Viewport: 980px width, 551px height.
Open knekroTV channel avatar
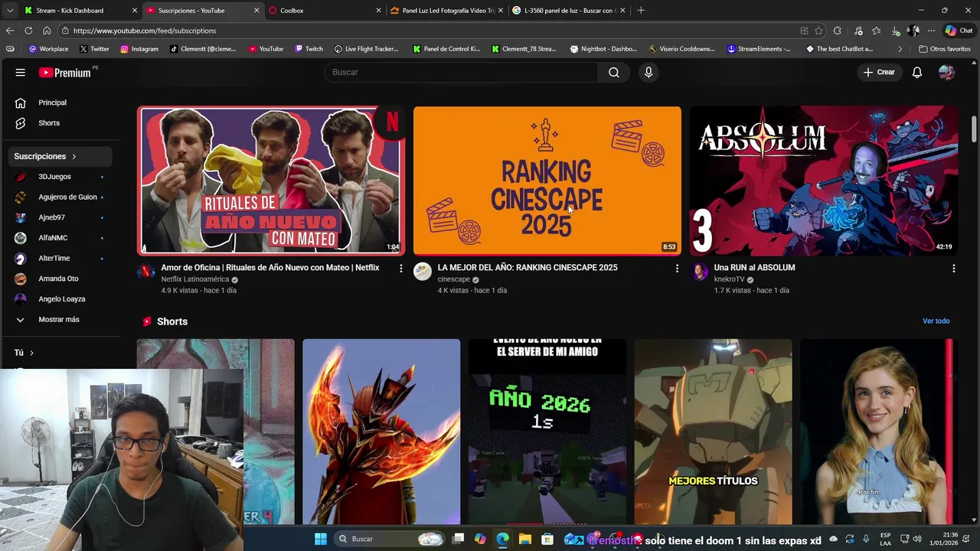point(700,272)
